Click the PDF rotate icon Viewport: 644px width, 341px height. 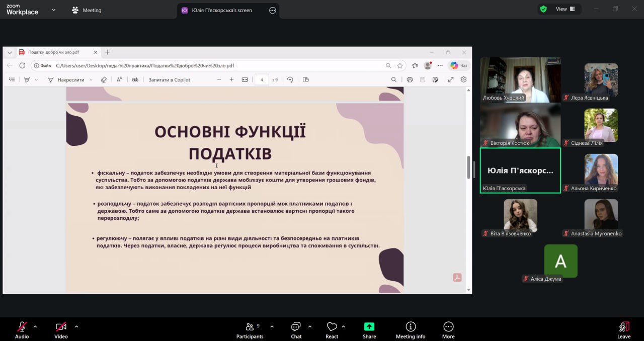[x=290, y=79]
